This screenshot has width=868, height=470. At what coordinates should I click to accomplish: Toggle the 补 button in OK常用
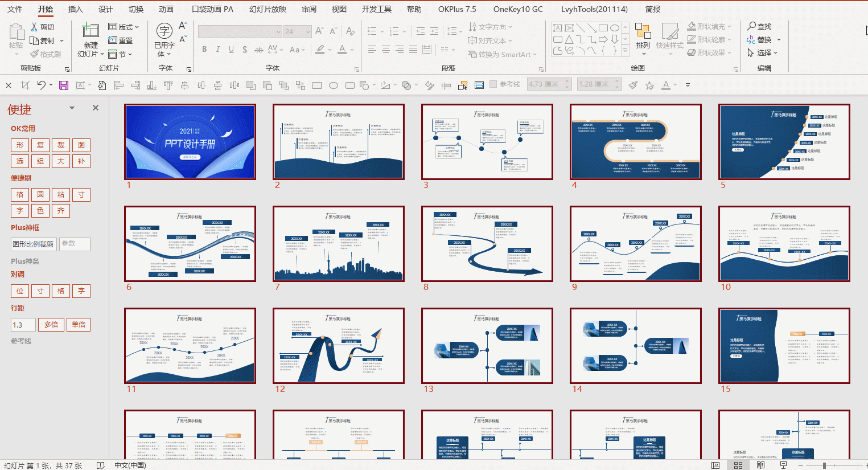click(x=81, y=161)
